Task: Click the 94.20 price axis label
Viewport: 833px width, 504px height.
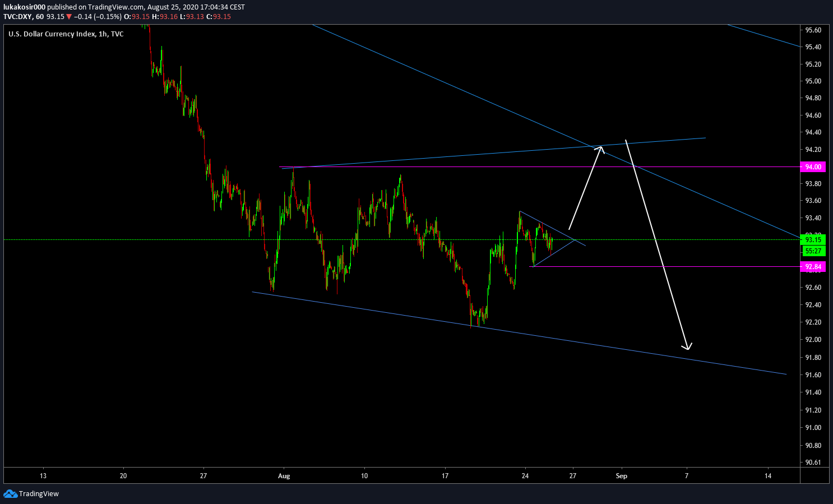Action: pyautogui.click(x=813, y=150)
